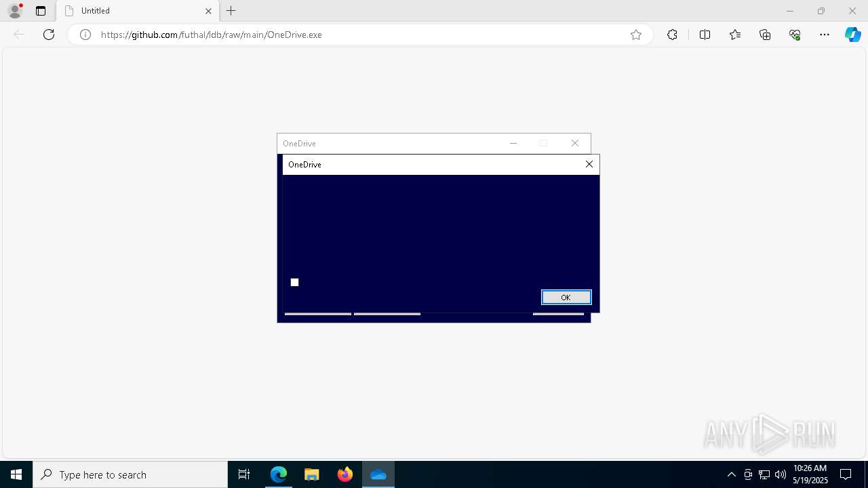Switch to Microsoft Edge in taskbar
The width and height of the screenshot is (868, 488).
pyautogui.click(x=279, y=474)
